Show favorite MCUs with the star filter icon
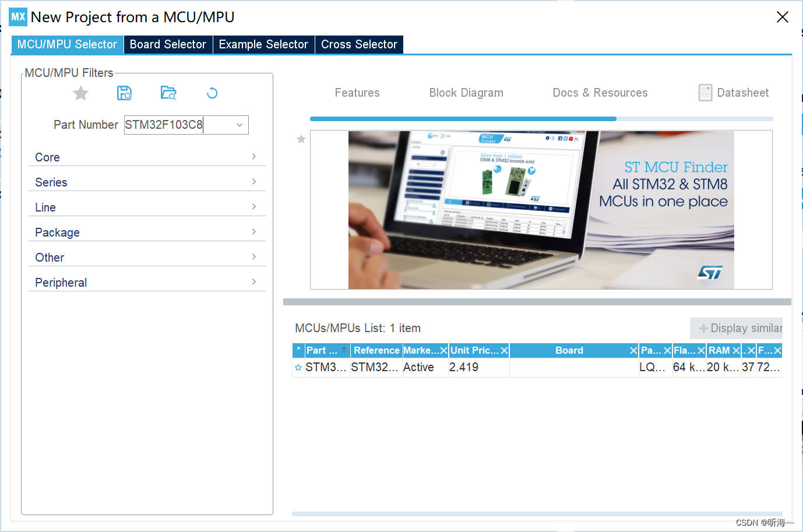 (x=81, y=93)
